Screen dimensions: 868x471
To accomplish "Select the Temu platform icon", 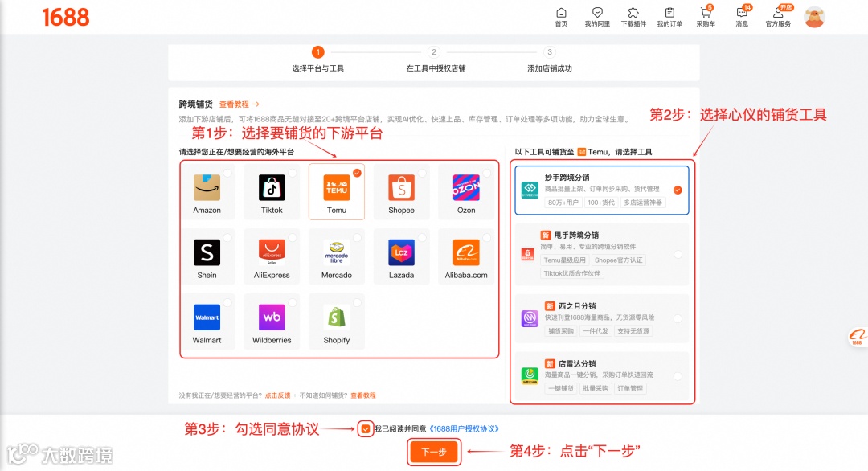I will [337, 187].
